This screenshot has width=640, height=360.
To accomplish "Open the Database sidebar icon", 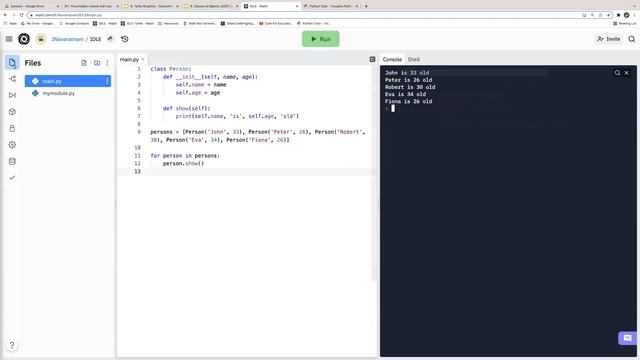I will [x=12, y=161].
